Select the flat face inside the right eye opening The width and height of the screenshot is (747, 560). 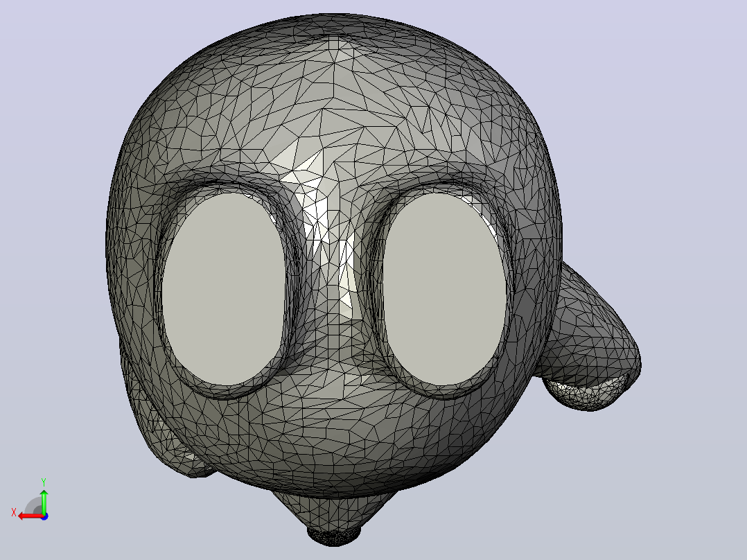[x=444, y=289]
